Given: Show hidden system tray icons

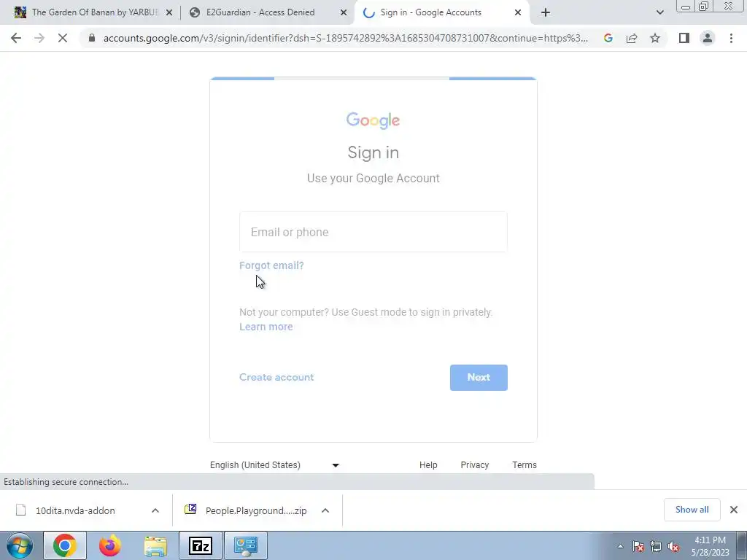Looking at the screenshot, I should [620, 546].
